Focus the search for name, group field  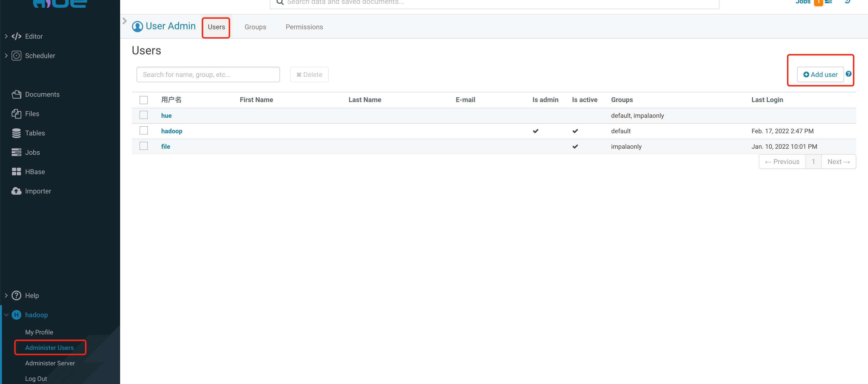click(208, 75)
